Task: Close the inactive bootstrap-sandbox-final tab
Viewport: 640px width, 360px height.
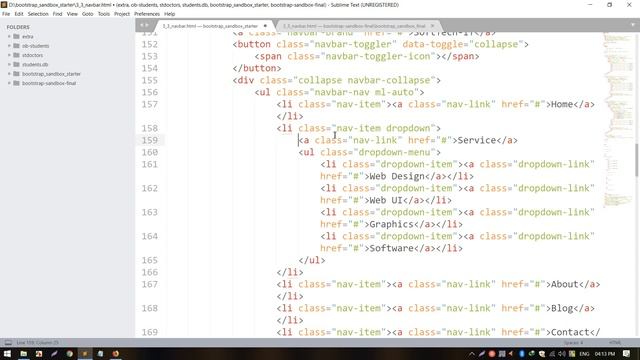Action: [x=432, y=26]
